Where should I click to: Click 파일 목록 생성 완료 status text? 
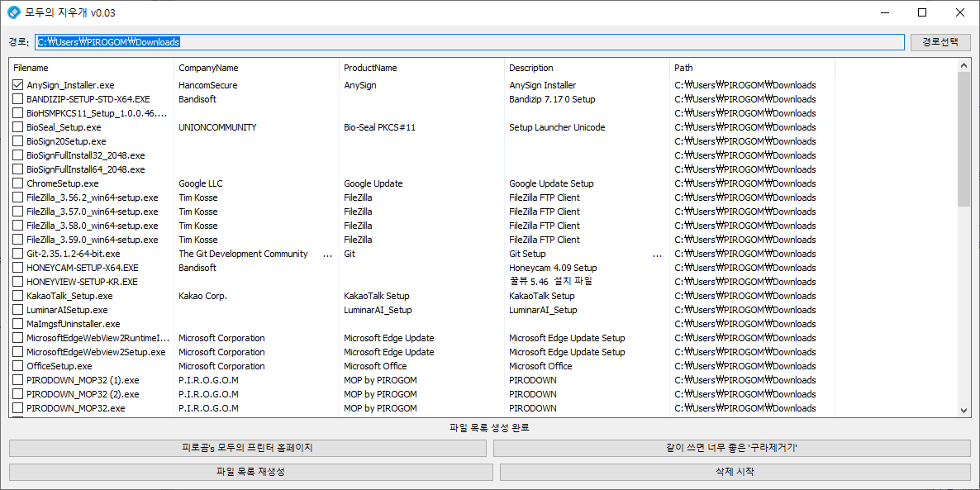click(x=489, y=428)
